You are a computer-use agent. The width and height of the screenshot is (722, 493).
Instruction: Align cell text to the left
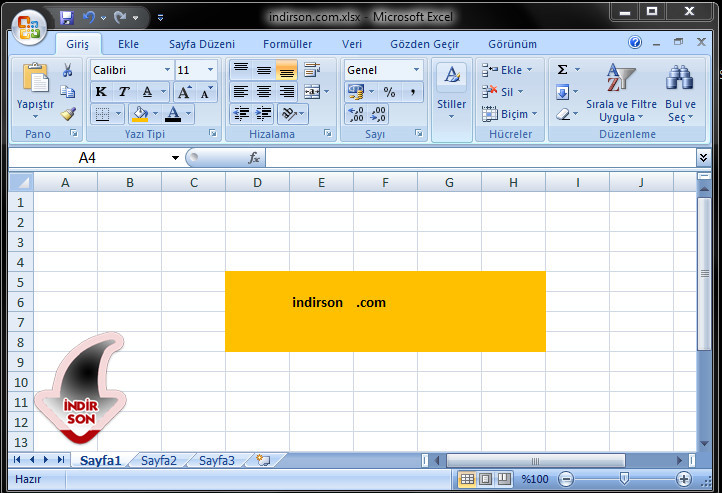(241, 92)
